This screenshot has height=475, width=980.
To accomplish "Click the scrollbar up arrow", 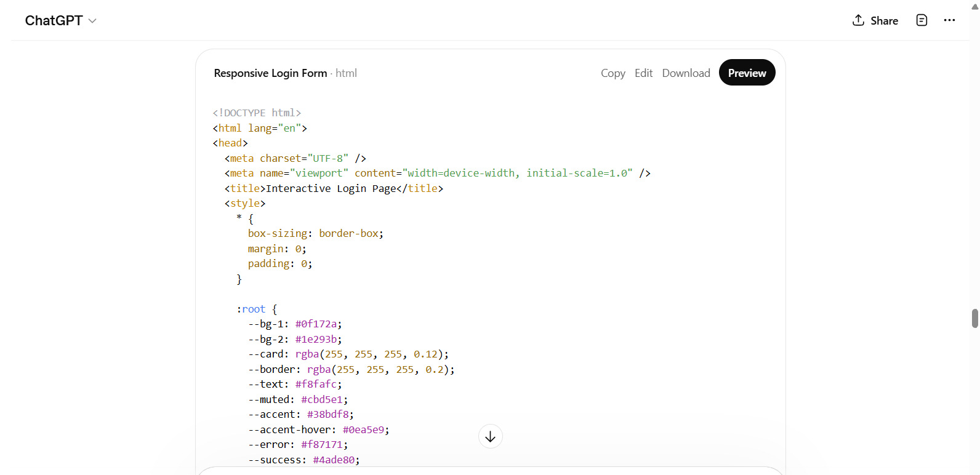I will pyautogui.click(x=974, y=7).
